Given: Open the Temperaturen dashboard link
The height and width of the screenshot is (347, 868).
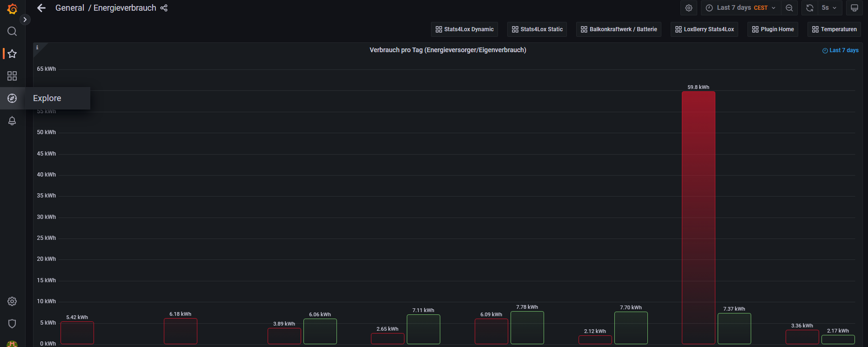Looking at the screenshot, I should coord(834,29).
